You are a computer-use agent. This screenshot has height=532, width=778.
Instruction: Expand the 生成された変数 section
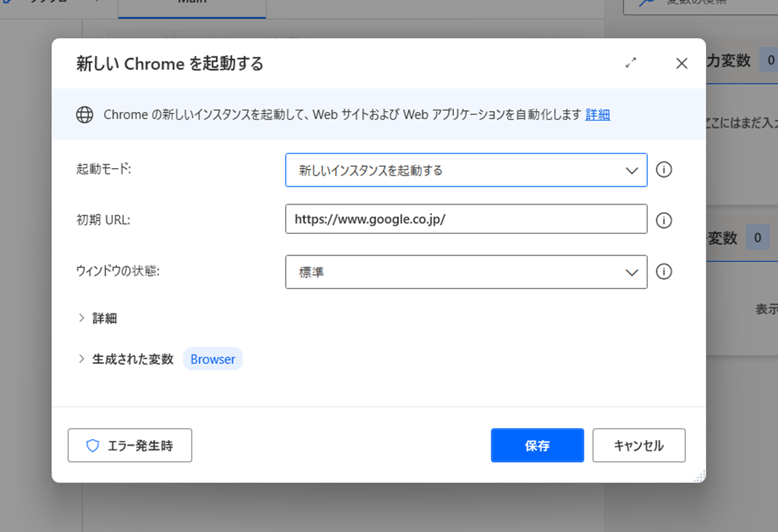point(125,359)
